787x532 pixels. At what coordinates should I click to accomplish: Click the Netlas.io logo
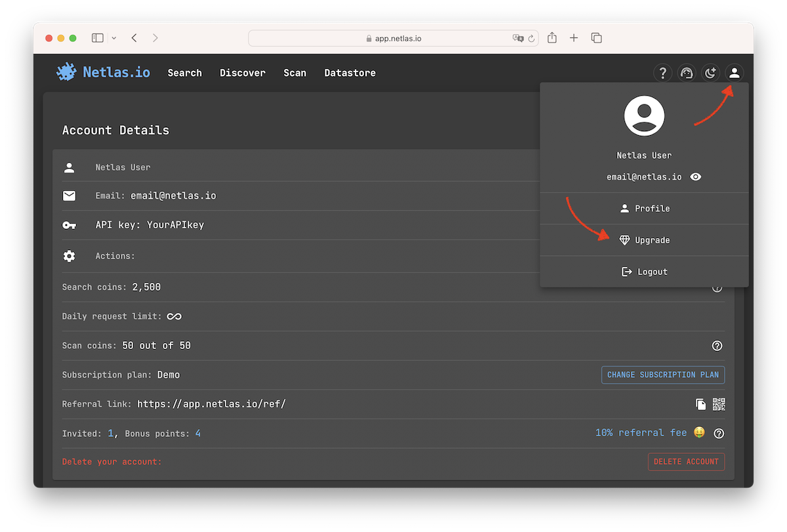[104, 72]
